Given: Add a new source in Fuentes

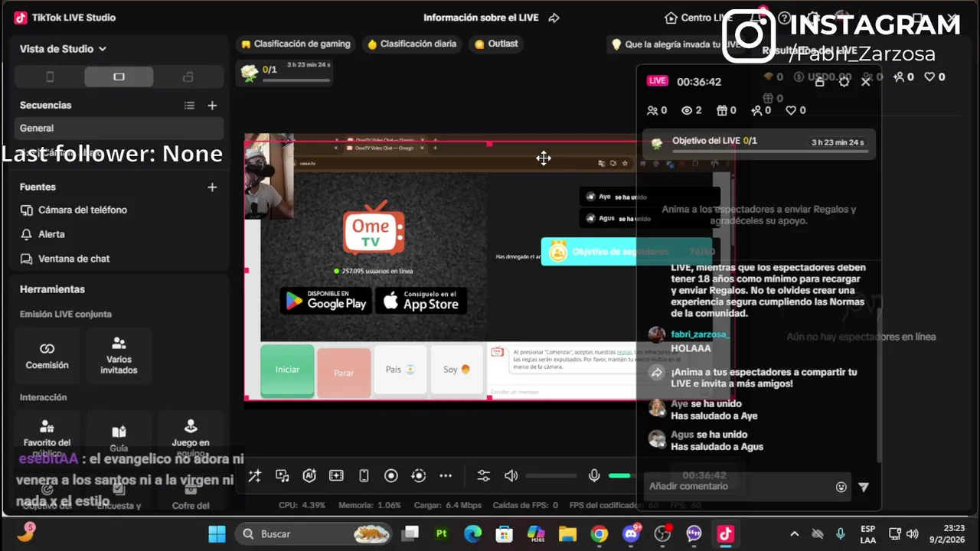Looking at the screenshot, I should (212, 187).
